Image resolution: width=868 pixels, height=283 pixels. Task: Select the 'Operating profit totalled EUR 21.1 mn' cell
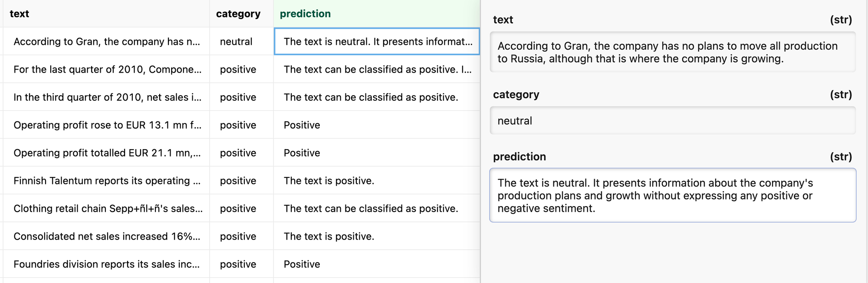(107, 153)
